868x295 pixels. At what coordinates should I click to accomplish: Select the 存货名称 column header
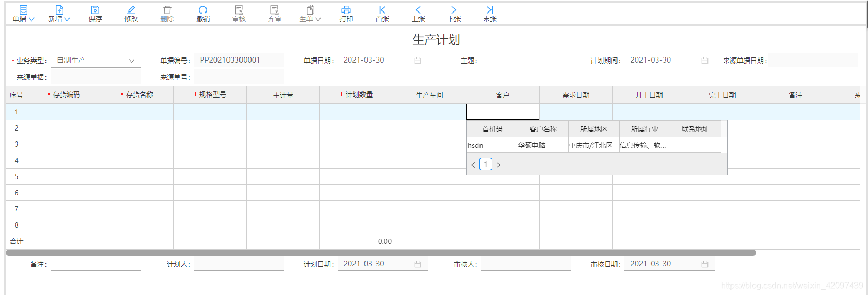coord(136,95)
